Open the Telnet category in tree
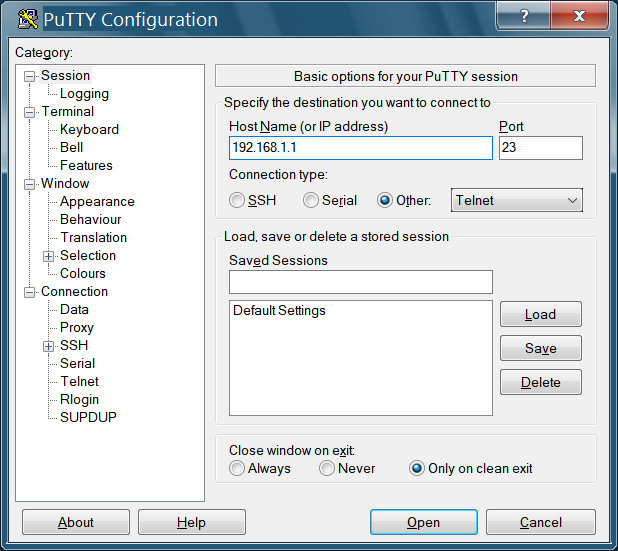The width and height of the screenshot is (618, 551). 79,382
